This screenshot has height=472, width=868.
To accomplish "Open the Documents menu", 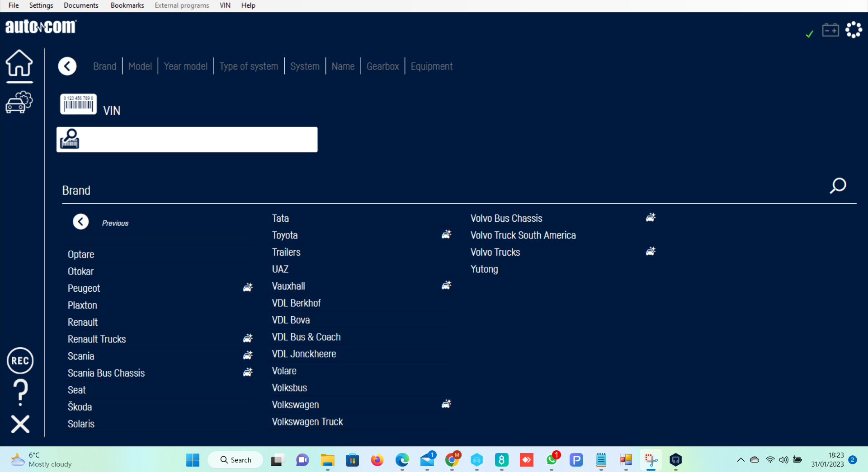I will tap(81, 5).
